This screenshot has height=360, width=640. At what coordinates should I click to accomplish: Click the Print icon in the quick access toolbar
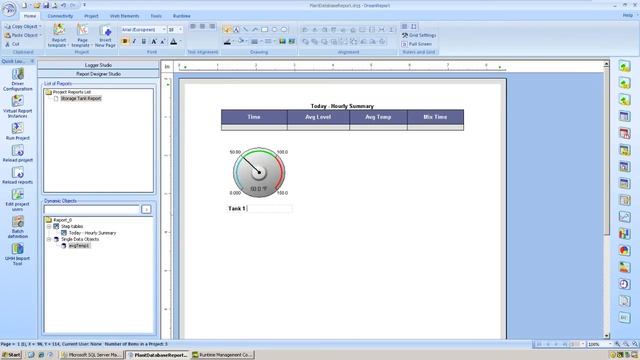coord(54,5)
